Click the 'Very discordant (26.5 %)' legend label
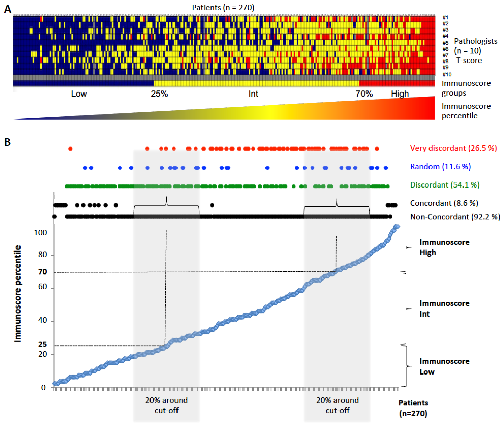 click(x=453, y=148)
